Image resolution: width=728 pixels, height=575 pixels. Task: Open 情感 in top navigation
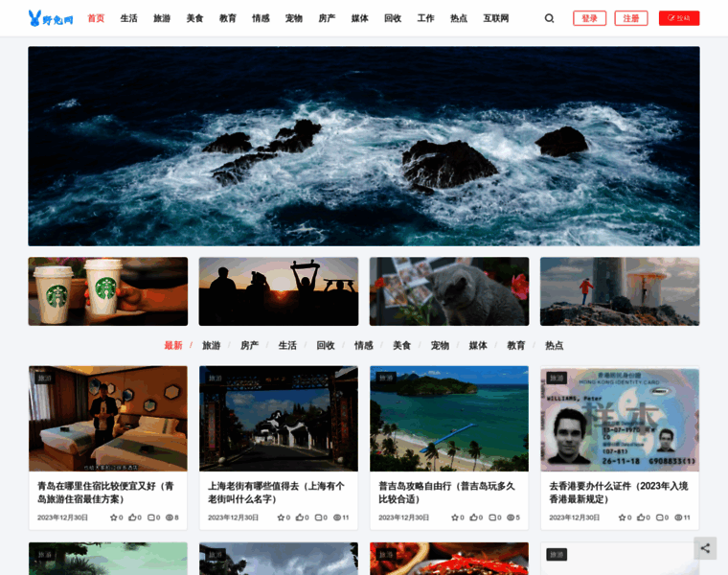(x=261, y=18)
